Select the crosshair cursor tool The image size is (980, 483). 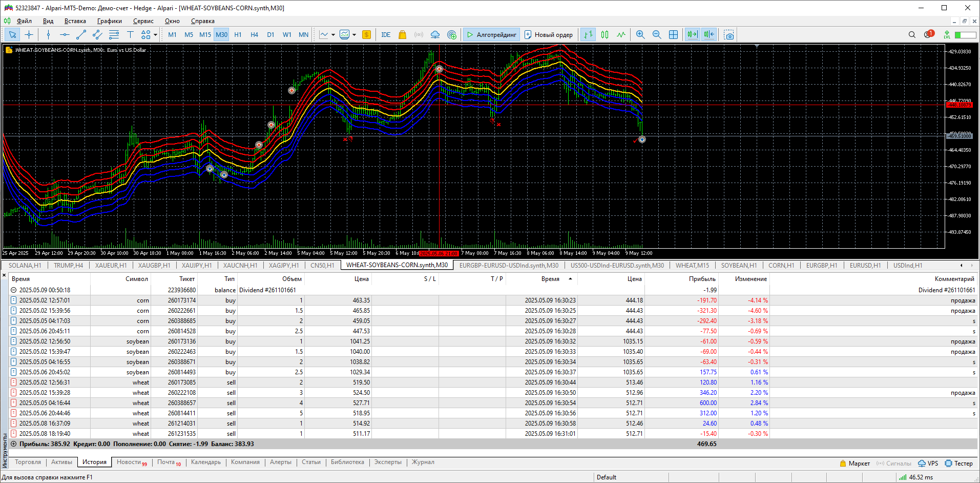[29, 35]
